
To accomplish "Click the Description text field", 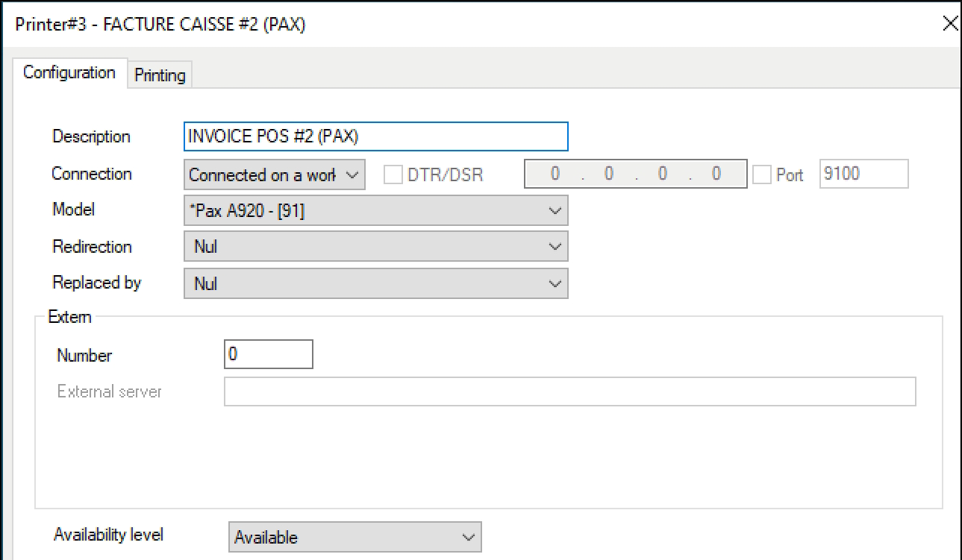I will coord(375,136).
